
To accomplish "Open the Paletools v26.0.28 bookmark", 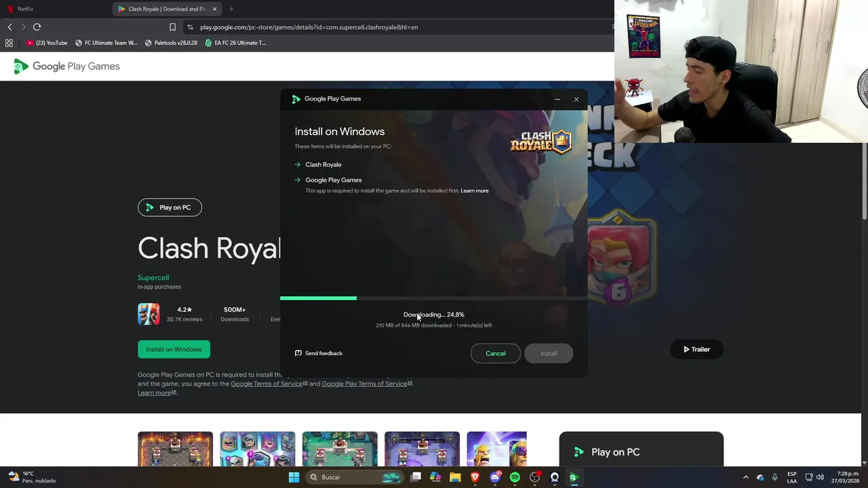I will point(171,43).
